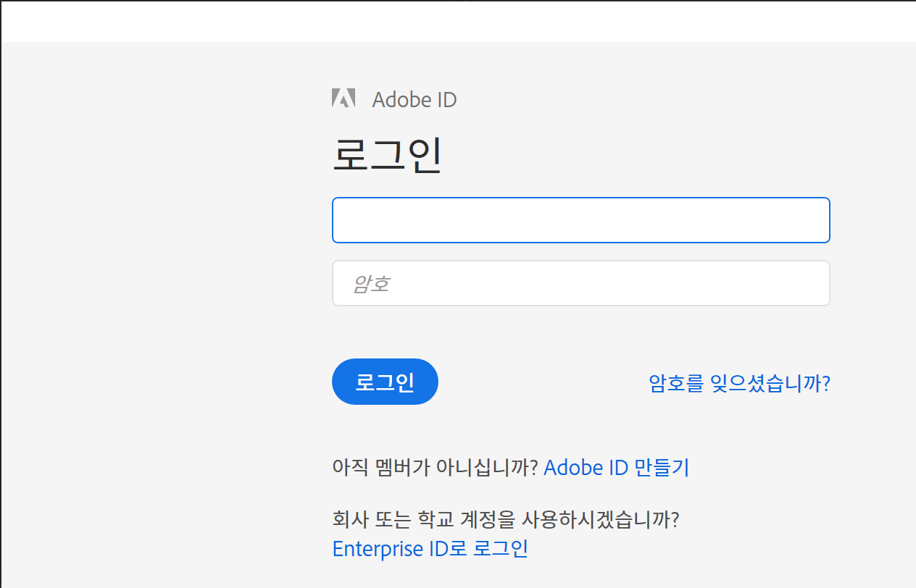This screenshot has width=916, height=588.
Task: Click the 회사 또는 학교 계정 question text
Action: click(x=506, y=519)
